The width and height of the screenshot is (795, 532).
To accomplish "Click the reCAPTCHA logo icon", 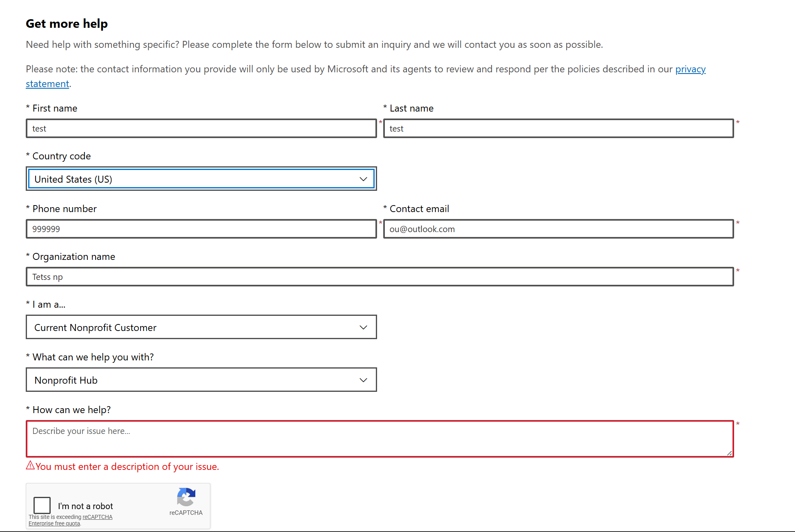I will pyautogui.click(x=186, y=497).
